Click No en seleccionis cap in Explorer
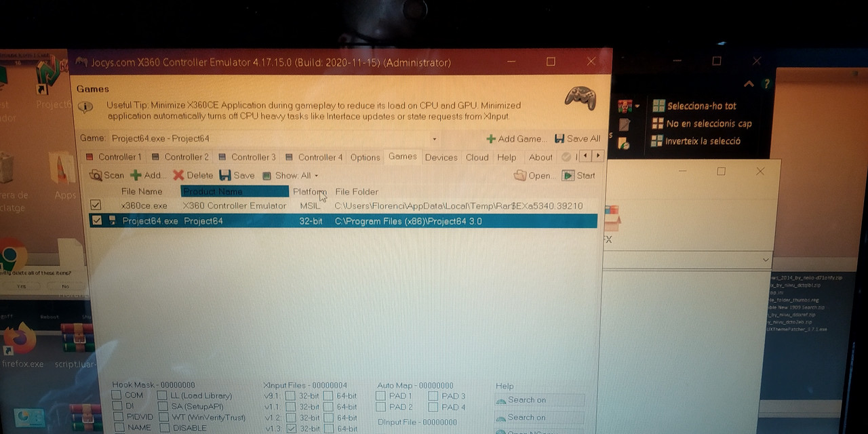Image resolution: width=868 pixels, height=434 pixels. pos(701,123)
